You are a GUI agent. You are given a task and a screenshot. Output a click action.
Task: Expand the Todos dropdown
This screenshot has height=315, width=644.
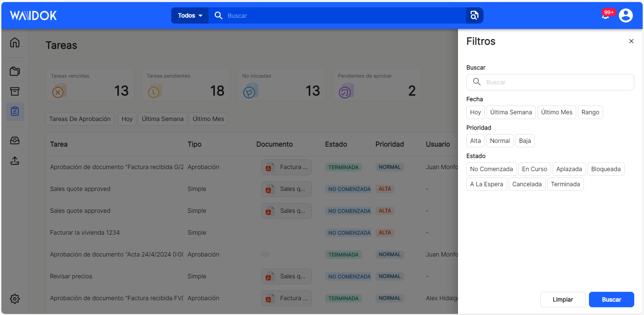(190, 15)
